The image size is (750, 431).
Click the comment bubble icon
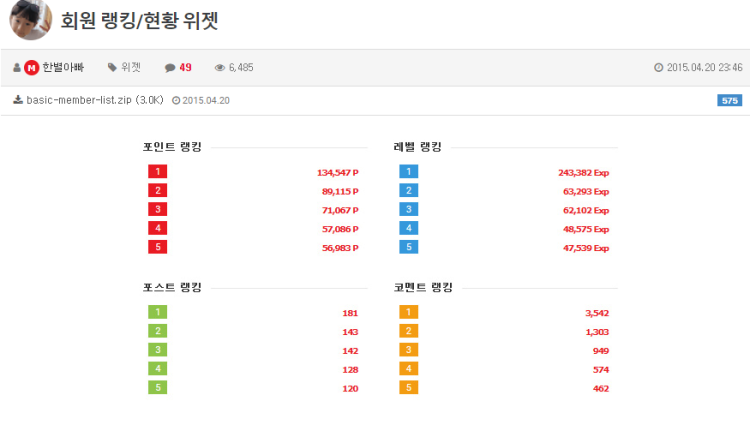coord(170,68)
